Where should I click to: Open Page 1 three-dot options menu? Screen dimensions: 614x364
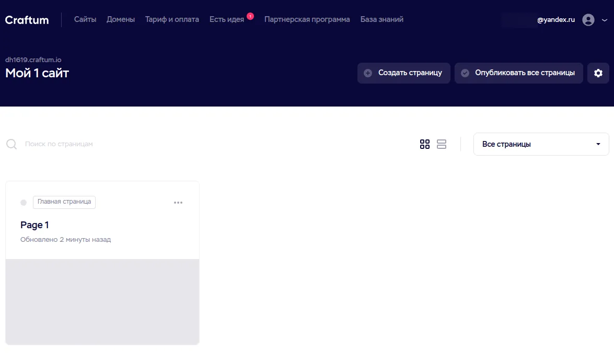tap(178, 203)
